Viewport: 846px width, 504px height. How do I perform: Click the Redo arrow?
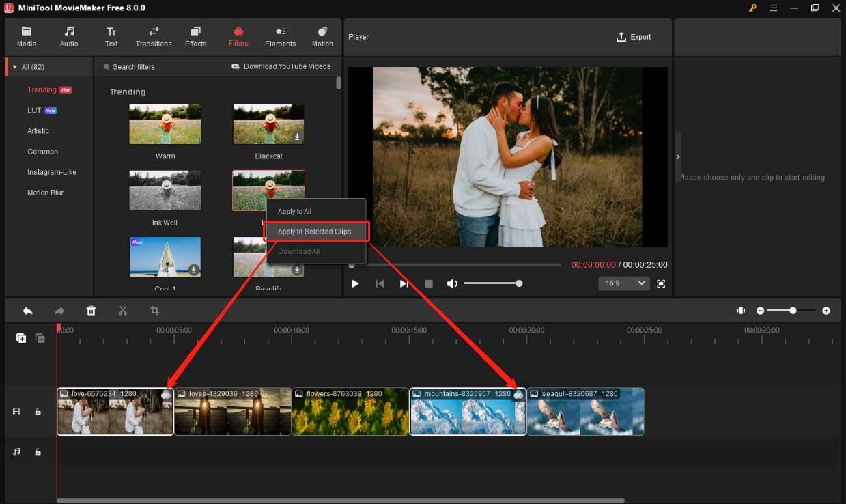[x=59, y=311]
